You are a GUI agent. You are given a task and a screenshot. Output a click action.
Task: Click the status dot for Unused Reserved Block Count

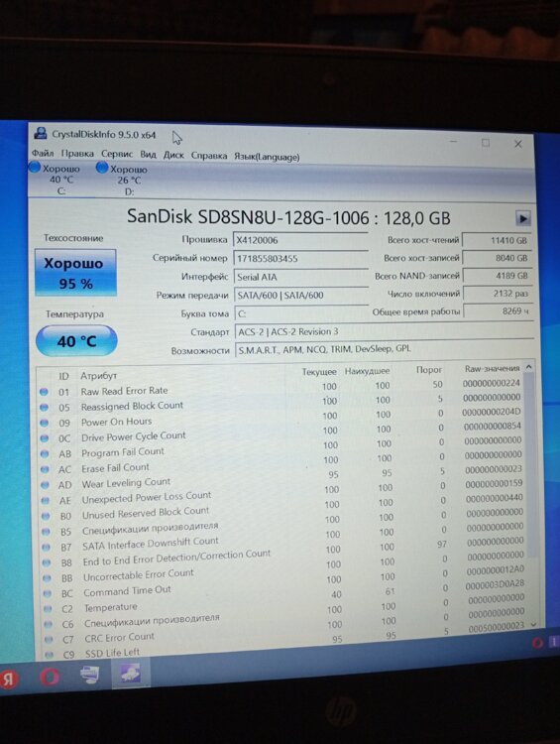pyautogui.click(x=46, y=516)
